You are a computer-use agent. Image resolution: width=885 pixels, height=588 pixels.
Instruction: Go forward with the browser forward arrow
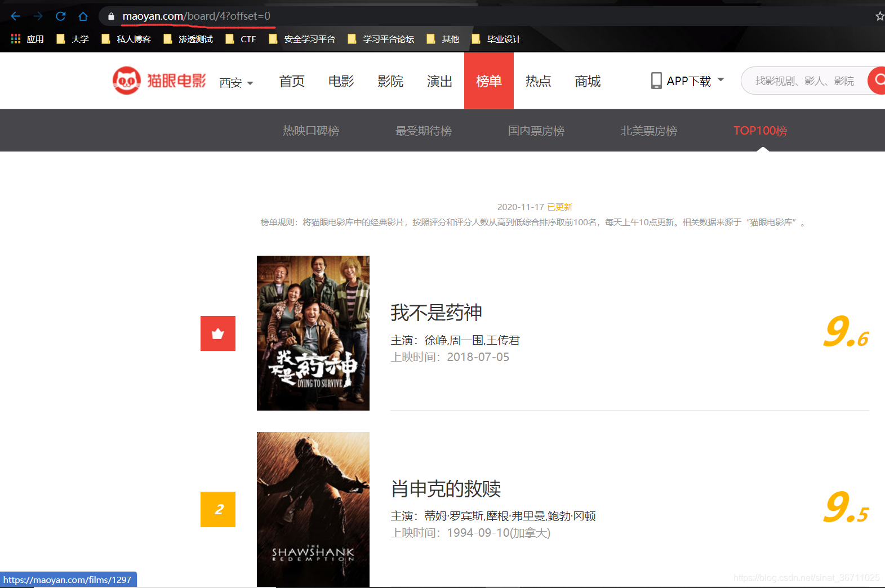[x=38, y=16]
